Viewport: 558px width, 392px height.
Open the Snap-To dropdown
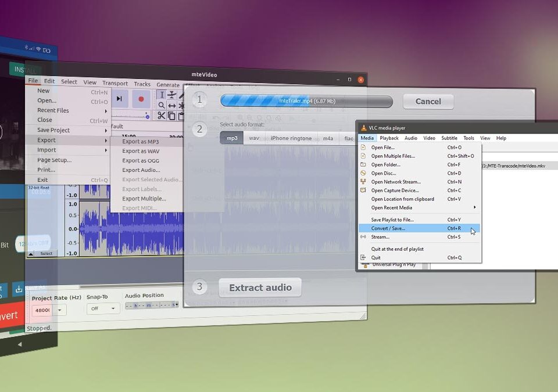tap(102, 309)
